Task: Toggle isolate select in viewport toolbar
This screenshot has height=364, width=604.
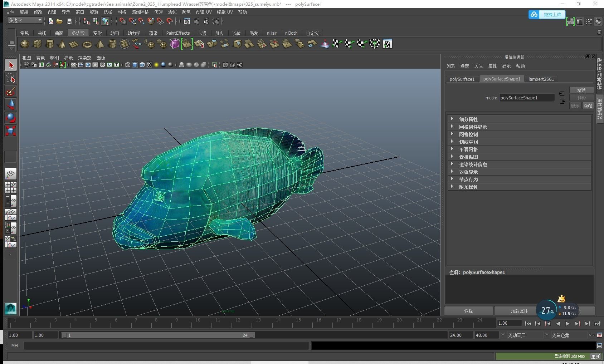Action: pyautogui.click(x=214, y=65)
